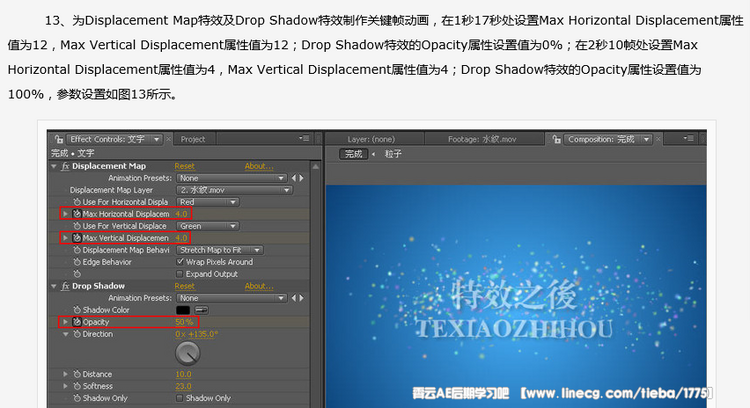Click stopwatch for Displacement Map Behavior
750x408 pixels.
[x=77, y=250]
